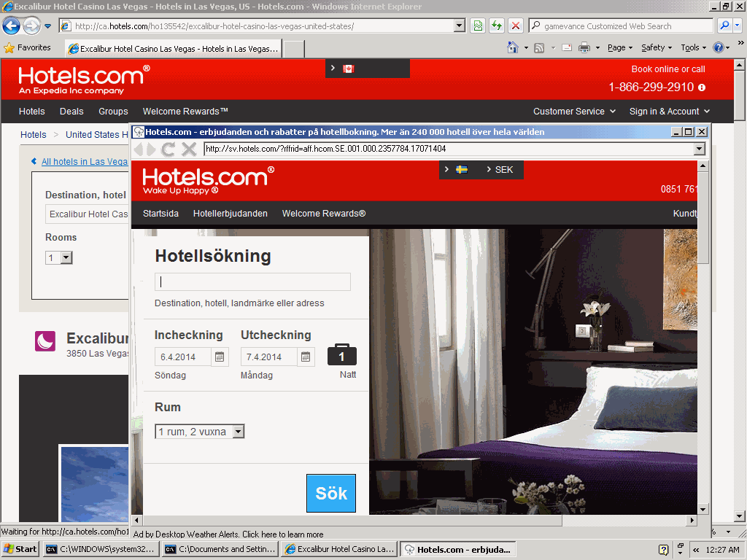Click the purple moon hotel icon
This screenshot has height=560, width=747.
(x=45, y=341)
